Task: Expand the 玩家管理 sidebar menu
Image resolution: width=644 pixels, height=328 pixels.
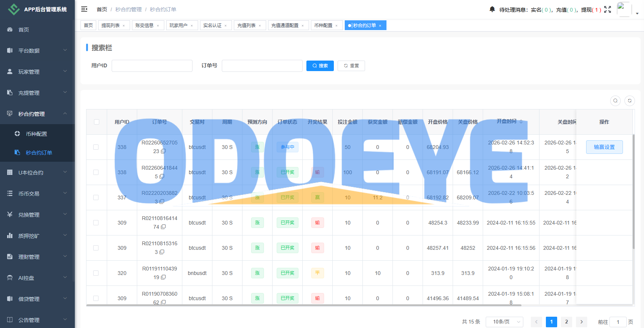Action: pos(37,71)
